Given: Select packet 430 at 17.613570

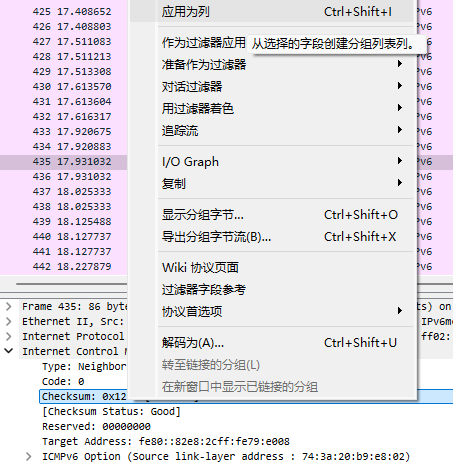Looking at the screenshot, I should click(63, 87).
